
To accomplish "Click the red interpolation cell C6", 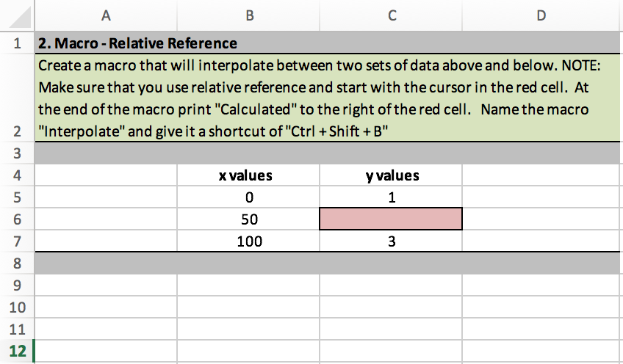I will [391, 219].
